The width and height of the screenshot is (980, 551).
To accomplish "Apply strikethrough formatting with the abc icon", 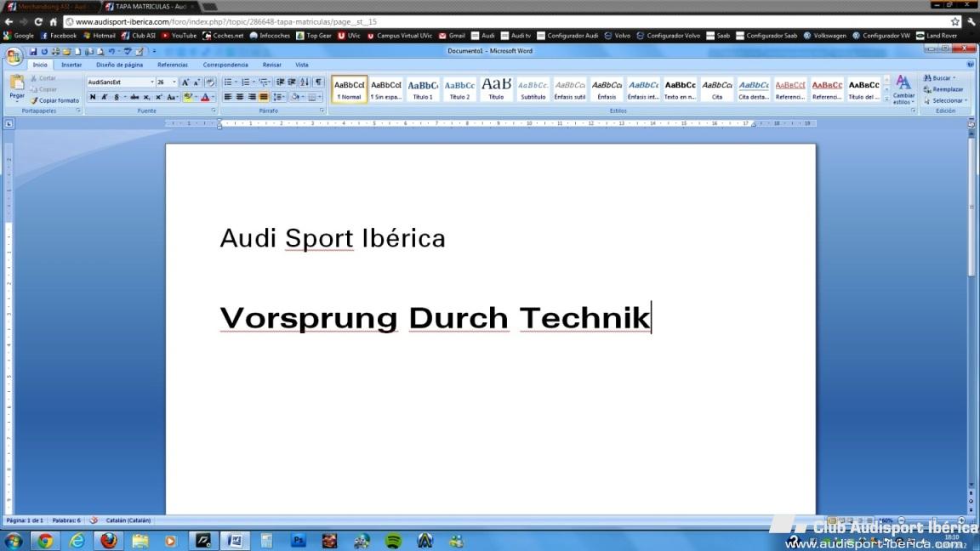I will [x=134, y=97].
